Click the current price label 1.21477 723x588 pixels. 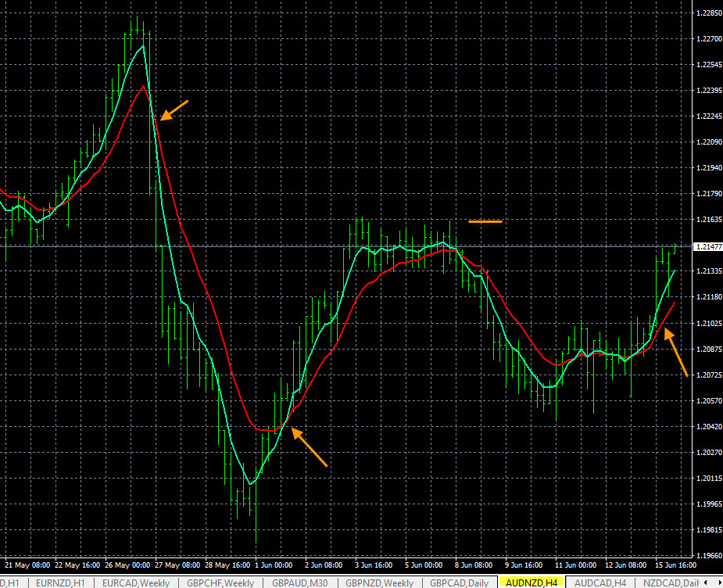[709, 247]
